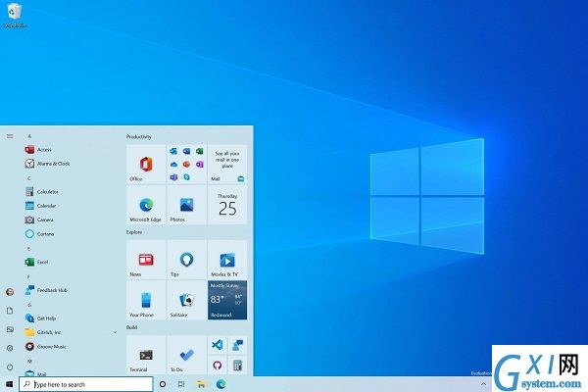Open the Feedback Hub small tile in Build group
Viewport: 588px width, 392px height.
pos(237,345)
